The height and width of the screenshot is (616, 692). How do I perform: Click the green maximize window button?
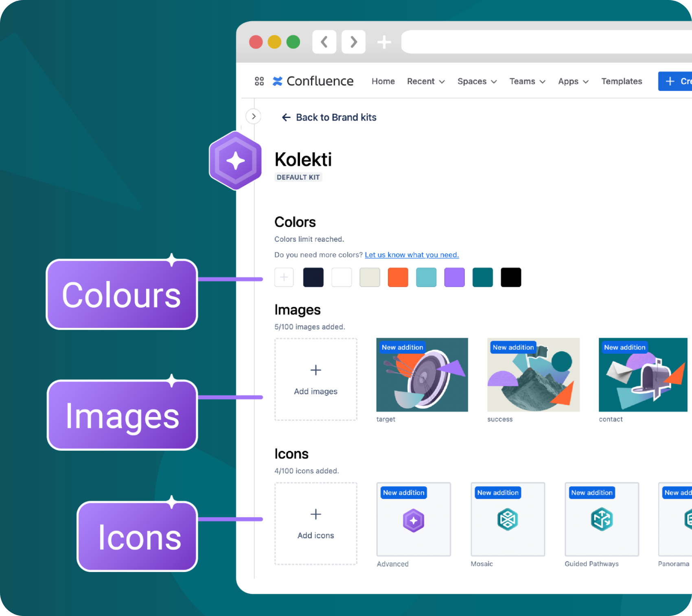tap(293, 42)
